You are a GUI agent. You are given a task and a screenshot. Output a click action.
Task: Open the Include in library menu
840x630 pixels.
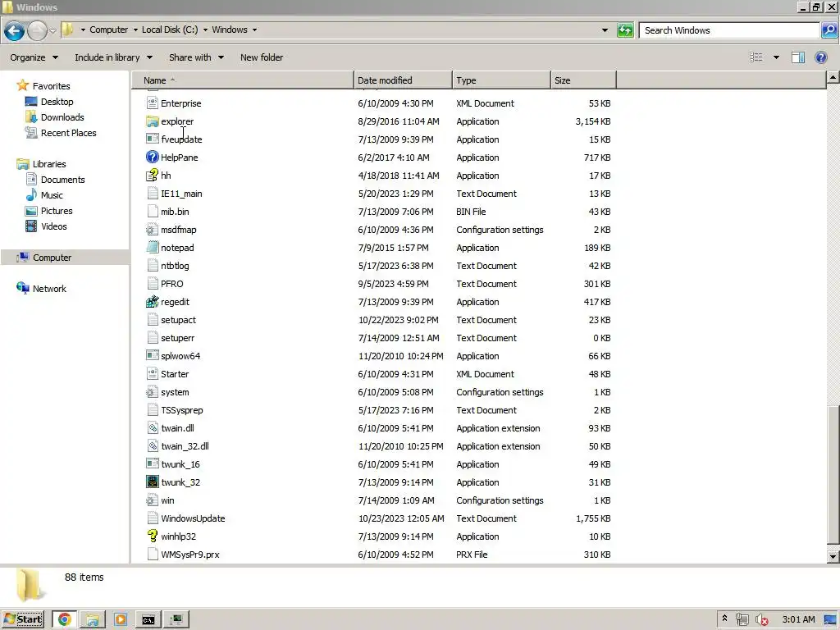click(113, 57)
